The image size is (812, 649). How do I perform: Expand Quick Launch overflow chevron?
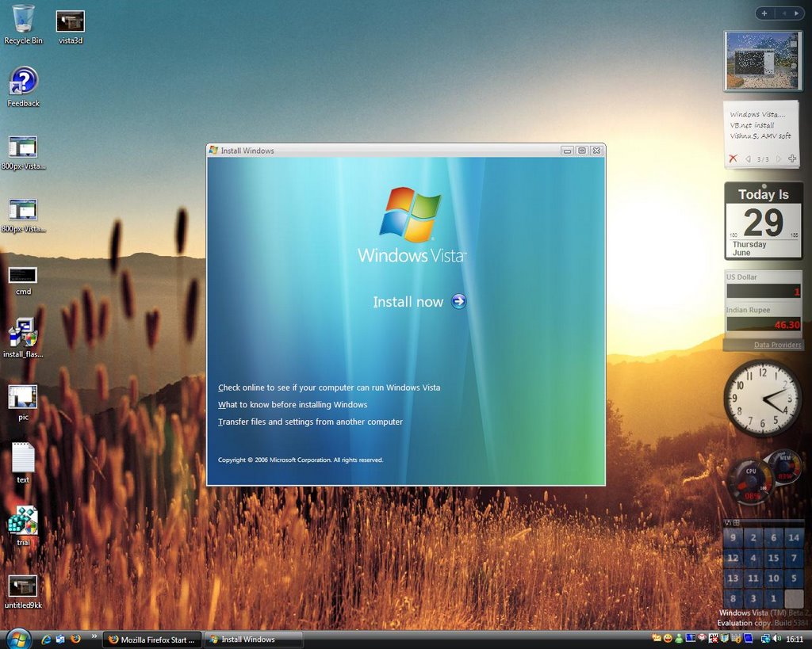[x=94, y=636]
